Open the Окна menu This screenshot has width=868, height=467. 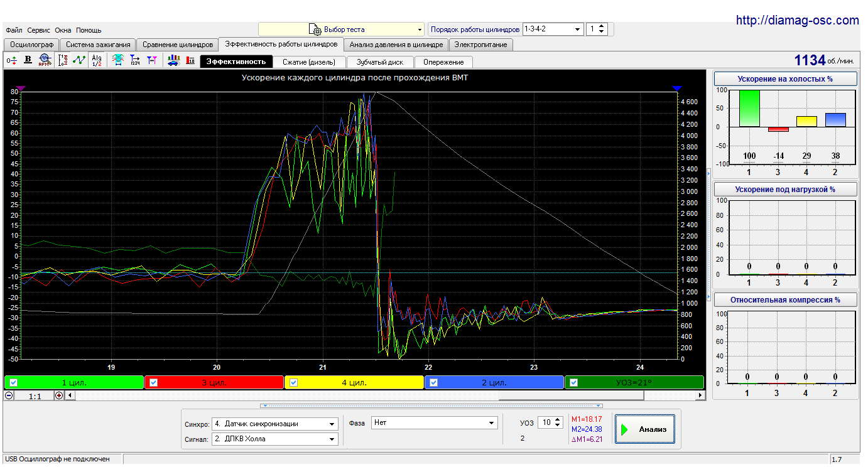(63, 30)
